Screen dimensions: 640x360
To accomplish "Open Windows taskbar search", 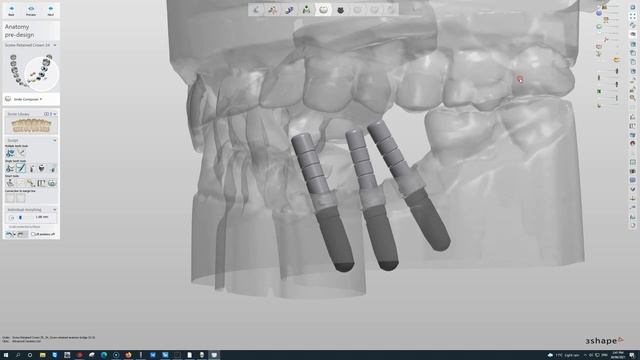I will pos(18,355).
